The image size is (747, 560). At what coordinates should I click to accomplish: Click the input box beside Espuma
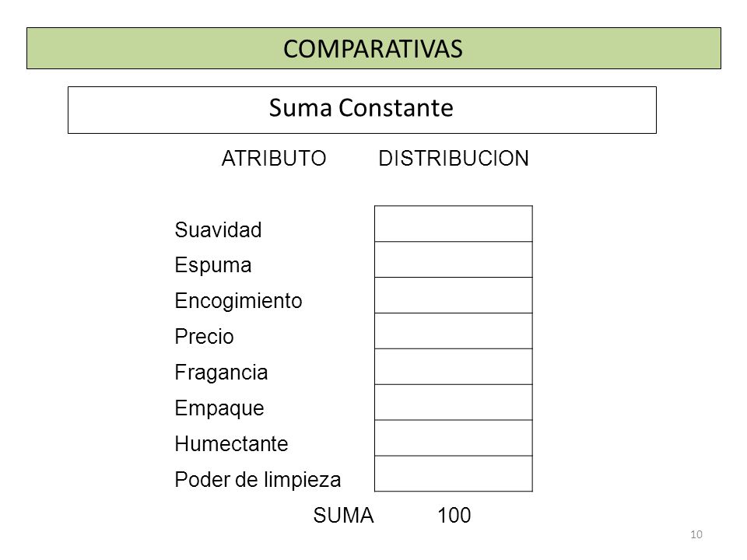pyautogui.click(x=454, y=260)
